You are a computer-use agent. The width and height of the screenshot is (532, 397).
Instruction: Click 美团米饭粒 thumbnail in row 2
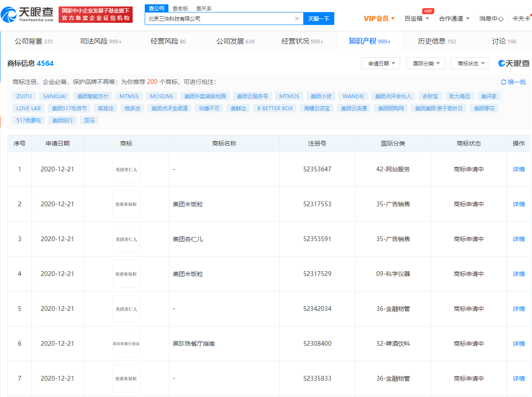click(x=126, y=204)
